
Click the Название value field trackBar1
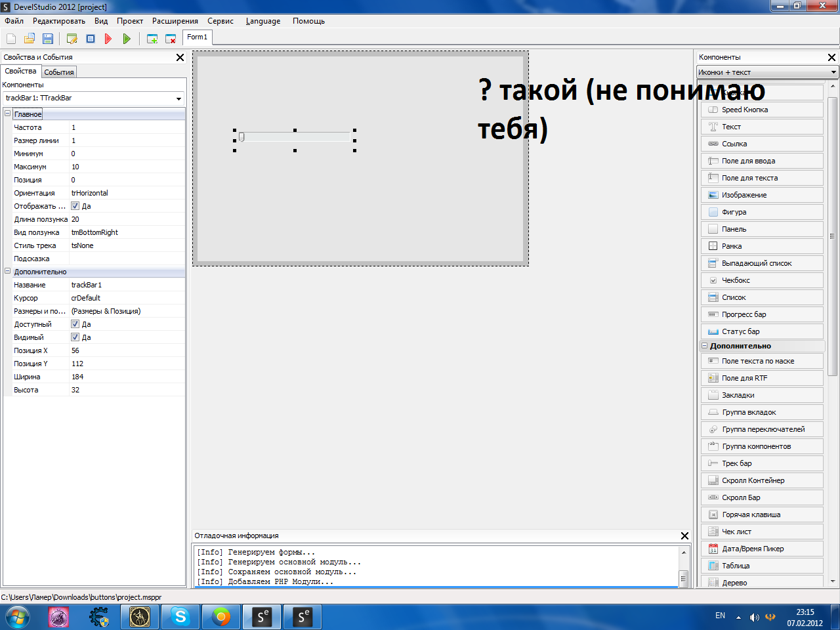[127, 285]
